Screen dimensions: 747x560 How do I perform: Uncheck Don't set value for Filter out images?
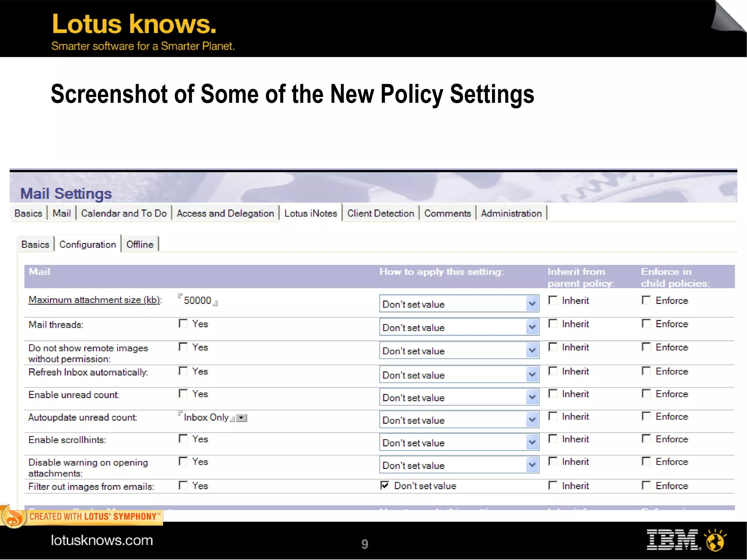pyautogui.click(x=384, y=486)
